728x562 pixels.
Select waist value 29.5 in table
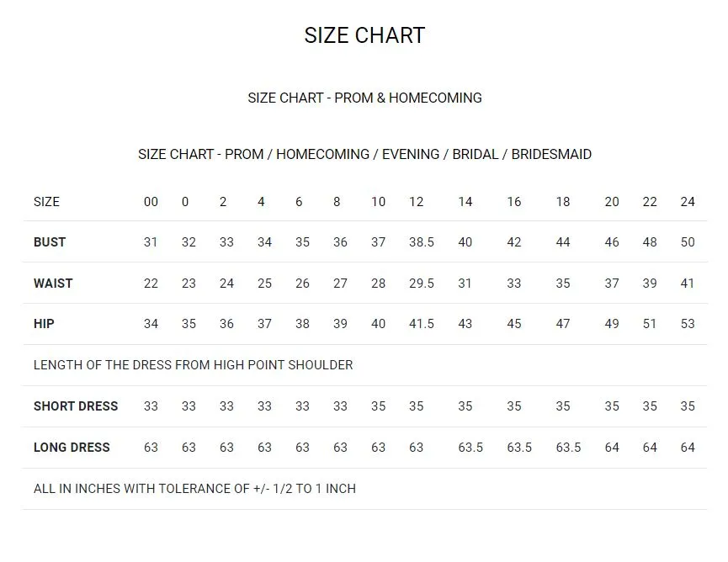pyautogui.click(x=422, y=283)
